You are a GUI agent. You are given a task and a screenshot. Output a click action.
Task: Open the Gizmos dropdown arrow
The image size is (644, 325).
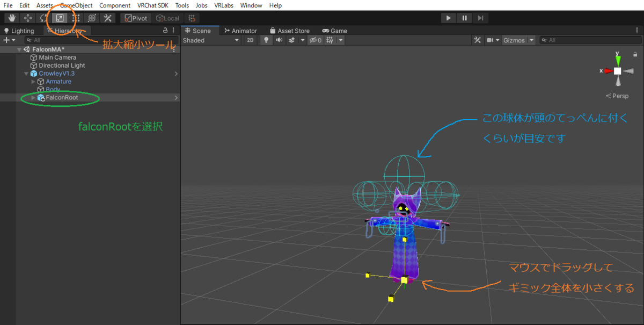(531, 40)
